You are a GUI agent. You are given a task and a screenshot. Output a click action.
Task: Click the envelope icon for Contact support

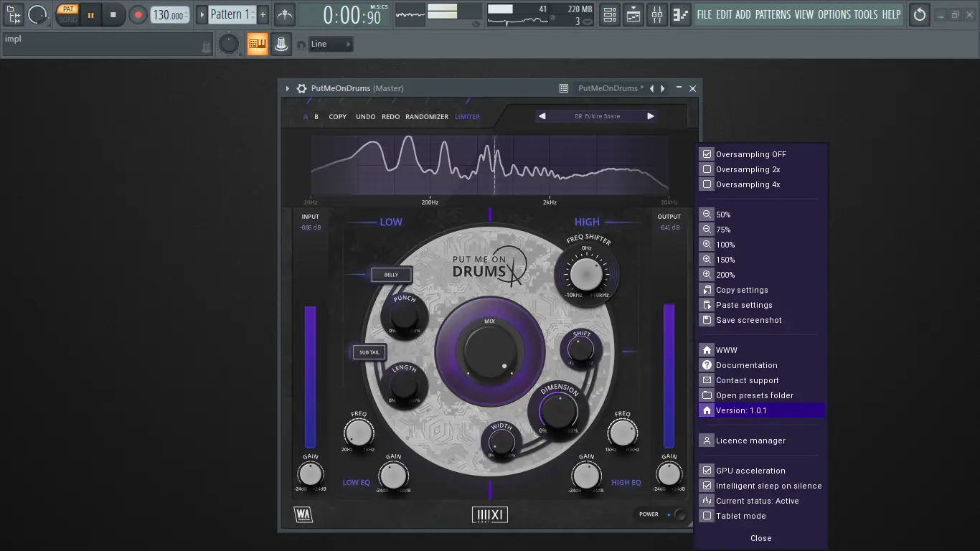pyautogui.click(x=707, y=380)
